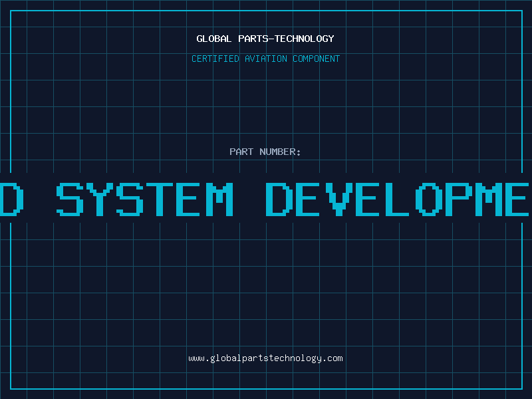This screenshot has height=399, width=532.
Task: Click the PART NUMBER: label
Action: tap(265, 152)
